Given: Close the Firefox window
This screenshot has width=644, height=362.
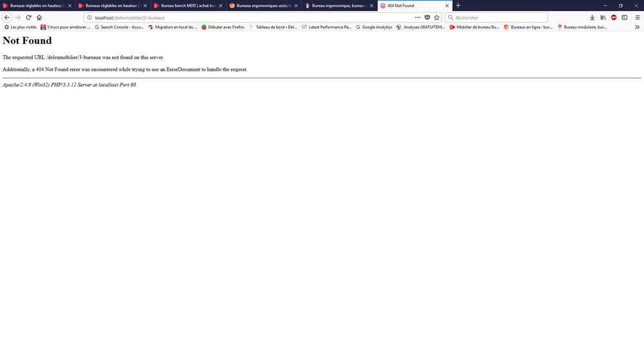Looking at the screenshot, I should (636, 5).
